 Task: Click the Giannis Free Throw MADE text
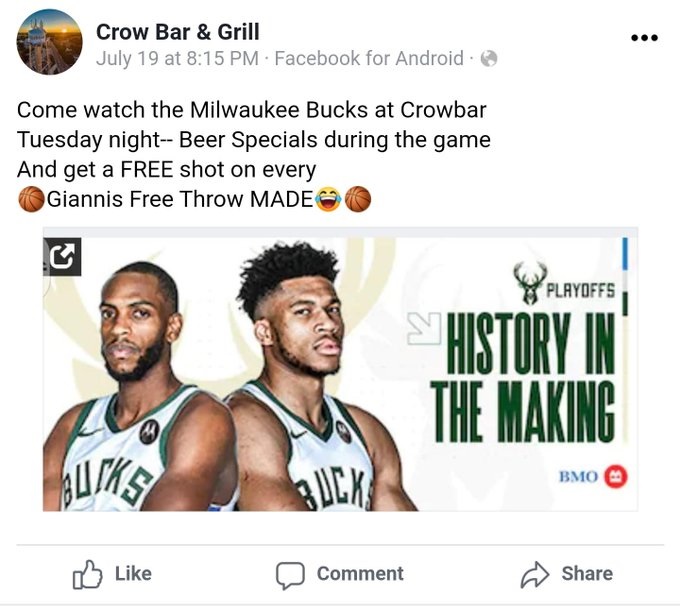[x=180, y=199]
